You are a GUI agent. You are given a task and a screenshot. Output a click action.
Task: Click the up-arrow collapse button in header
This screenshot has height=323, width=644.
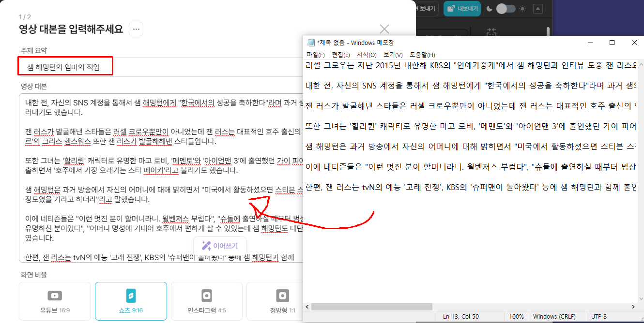(x=537, y=8)
